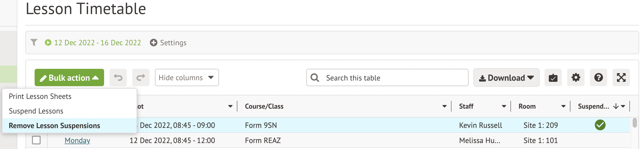Choose Suspend Lessons from menu
Viewport: 644px width, 149px height.
pos(36,111)
